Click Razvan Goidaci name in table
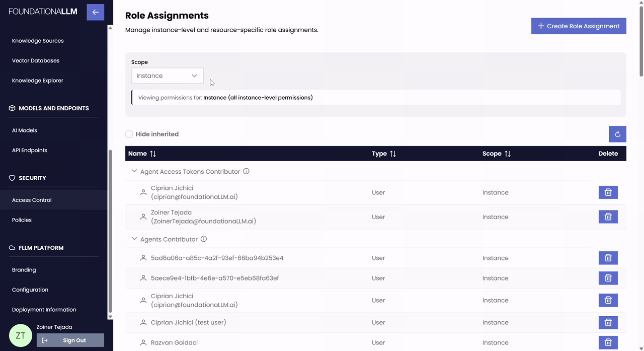Image resolution: width=644 pixels, height=351 pixels. tap(174, 342)
